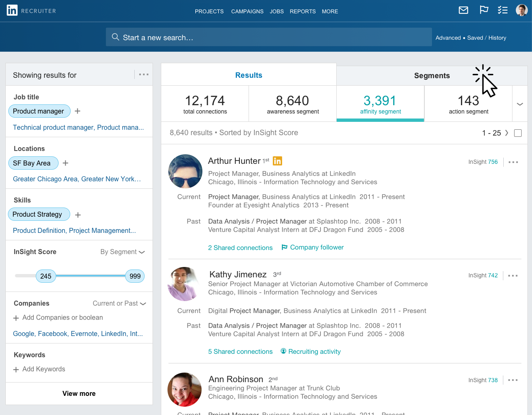Viewport: 532px width, 415px height.
Task: Open the PROJECTS menu
Action: [209, 11]
